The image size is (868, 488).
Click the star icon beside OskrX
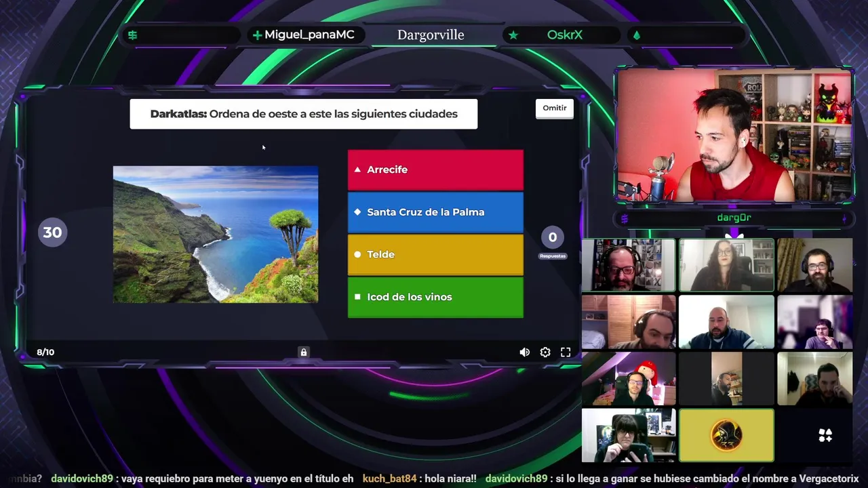[513, 35]
